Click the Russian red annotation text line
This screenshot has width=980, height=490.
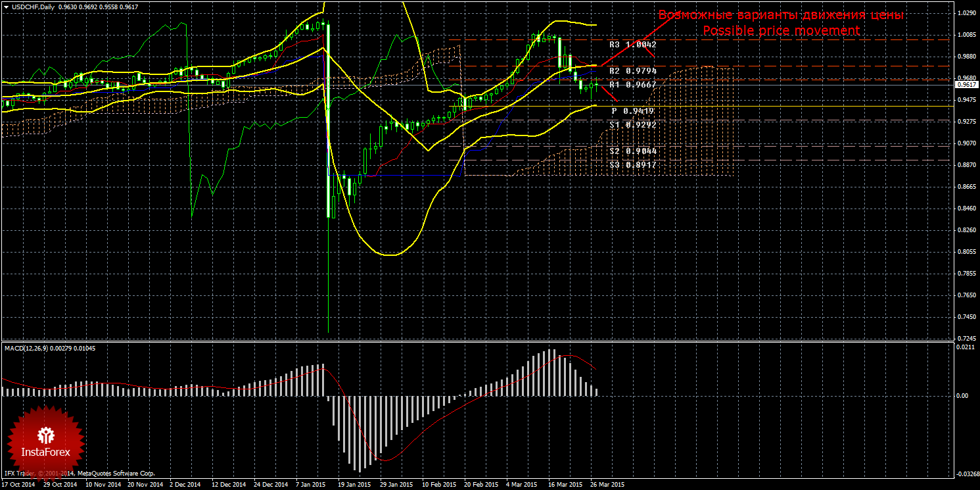[781, 15]
